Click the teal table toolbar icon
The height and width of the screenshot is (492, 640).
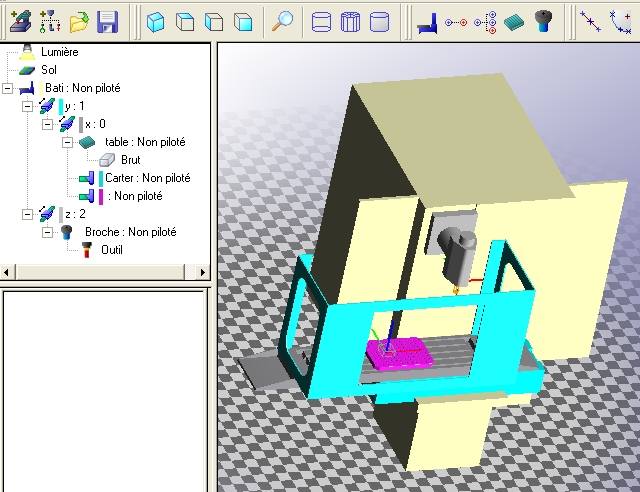[514, 22]
